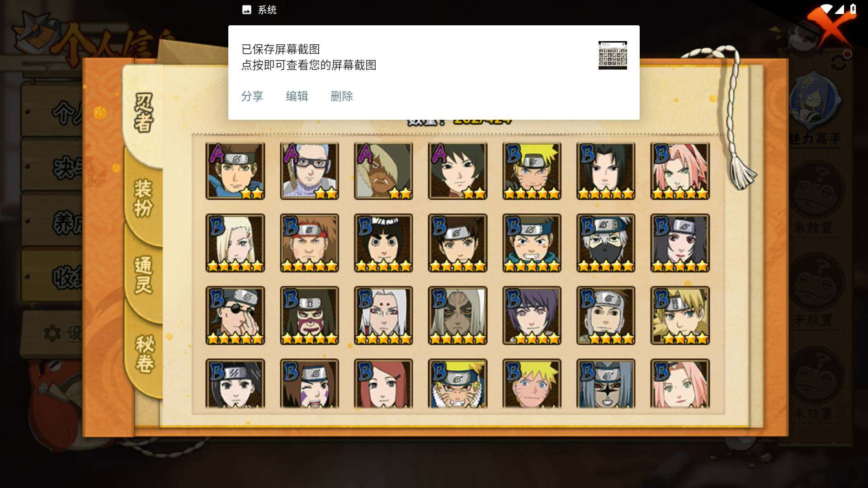Viewport: 868px width, 488px height.
Task: Pick the Temari blonde ninja card
Action: (680, 315)
